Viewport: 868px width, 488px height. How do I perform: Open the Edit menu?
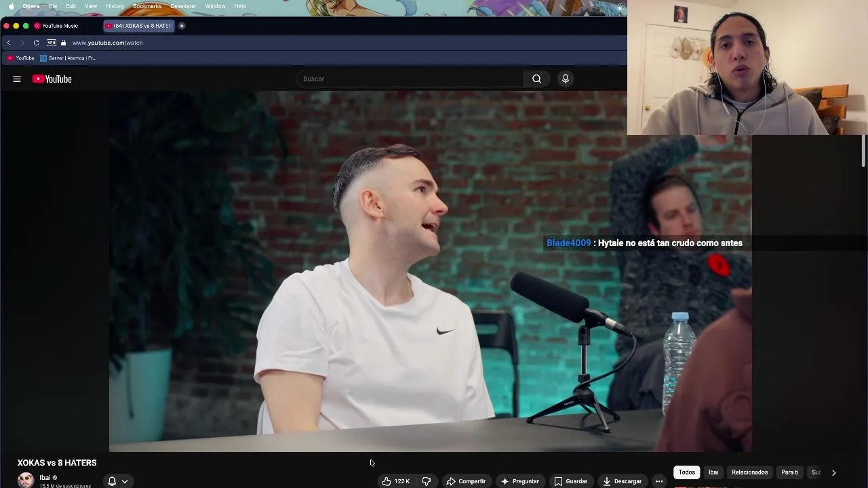71,6
